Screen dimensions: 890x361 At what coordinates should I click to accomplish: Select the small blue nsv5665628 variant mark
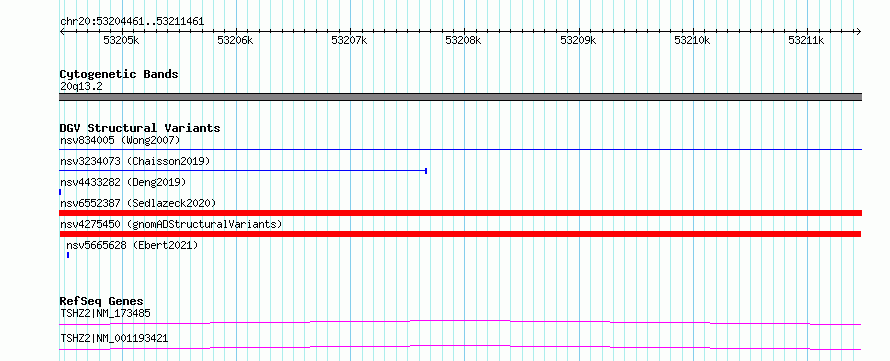pyautogui.click(x=68, y=255)
